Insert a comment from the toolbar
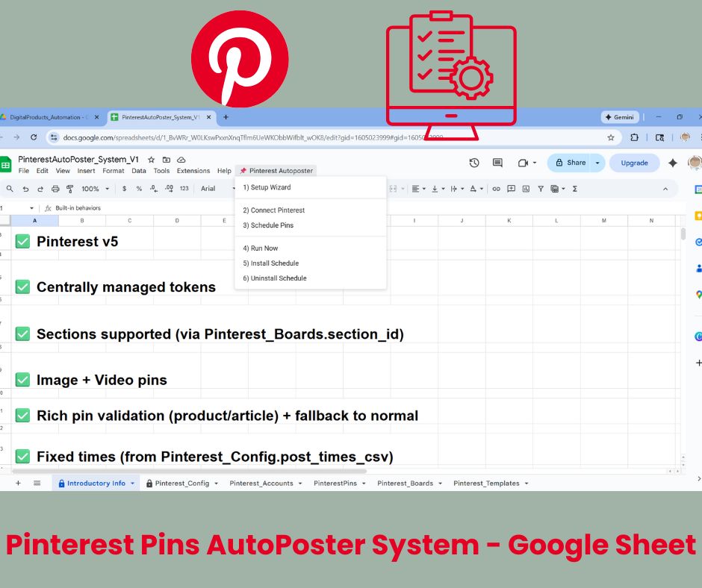Viewport: 702px width, 588px height. 511,189
